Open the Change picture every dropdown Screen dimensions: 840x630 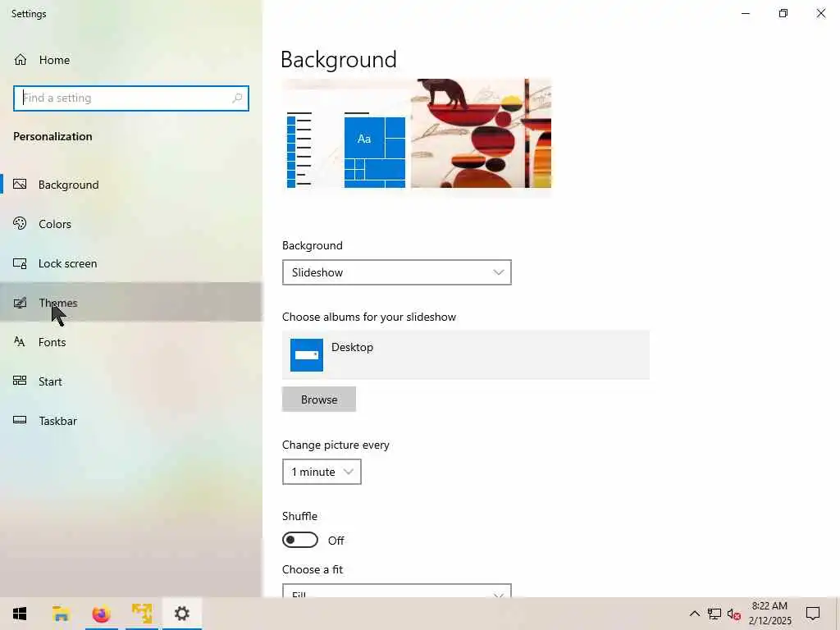[x=322, y=472]
